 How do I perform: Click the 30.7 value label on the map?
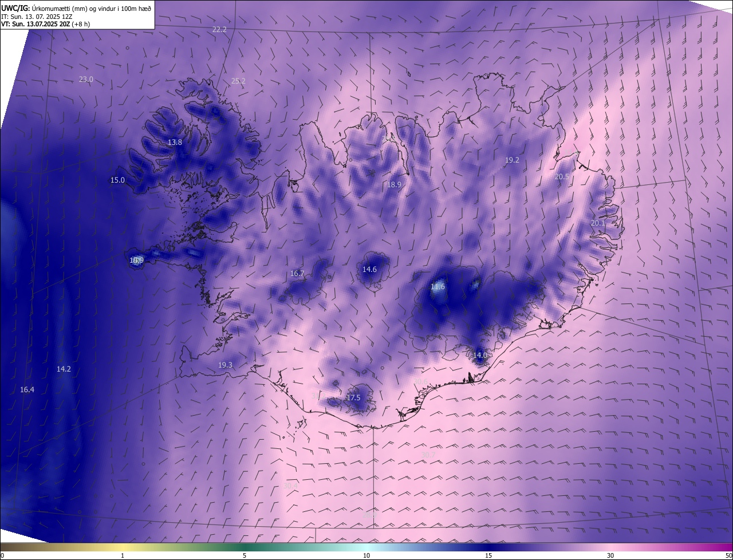[x=428, y=455]
